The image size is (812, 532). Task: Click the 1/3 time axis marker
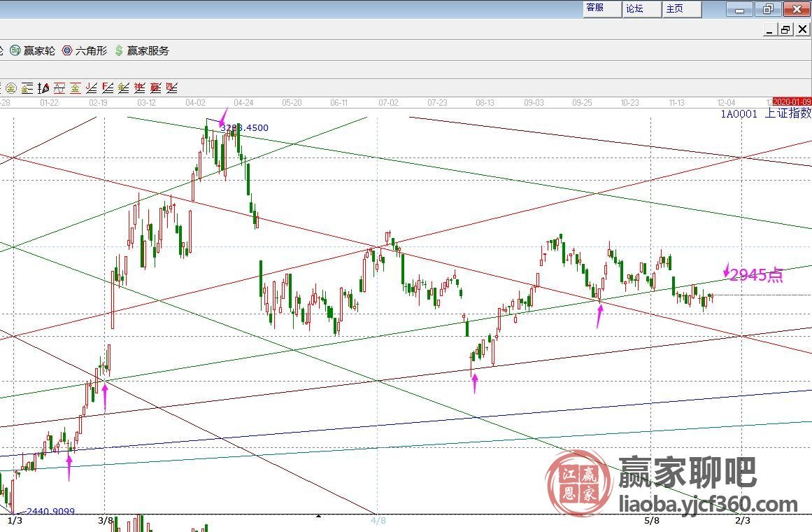[x=15, y=520]
